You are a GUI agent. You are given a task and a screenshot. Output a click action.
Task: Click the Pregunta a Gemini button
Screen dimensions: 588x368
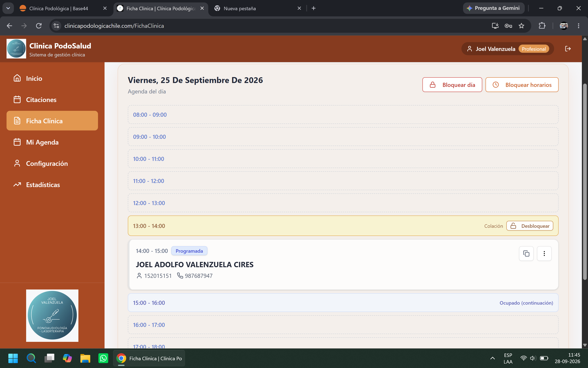tap(494, 8)
